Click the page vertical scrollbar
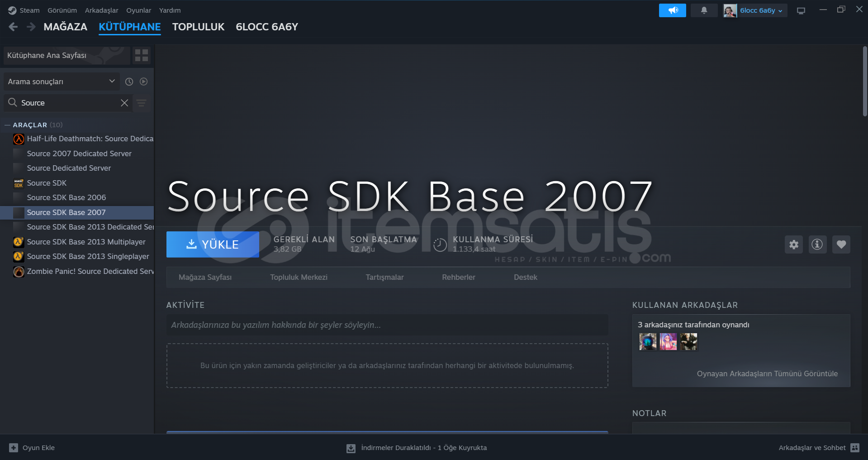The width and height of the screenshot is (868, 460). pos(865,81)
